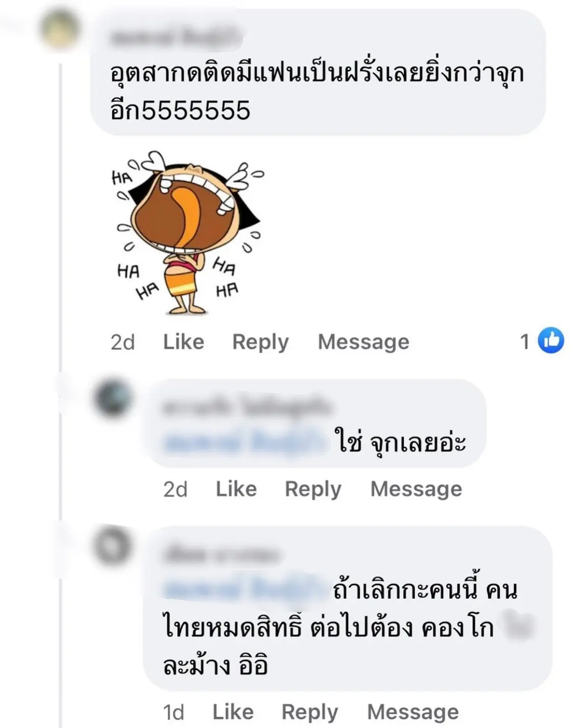This screenshot has height=728, width=584.
Task: Open the '2d' timestamp under sticker comment
Action: (x=123, y=343)
